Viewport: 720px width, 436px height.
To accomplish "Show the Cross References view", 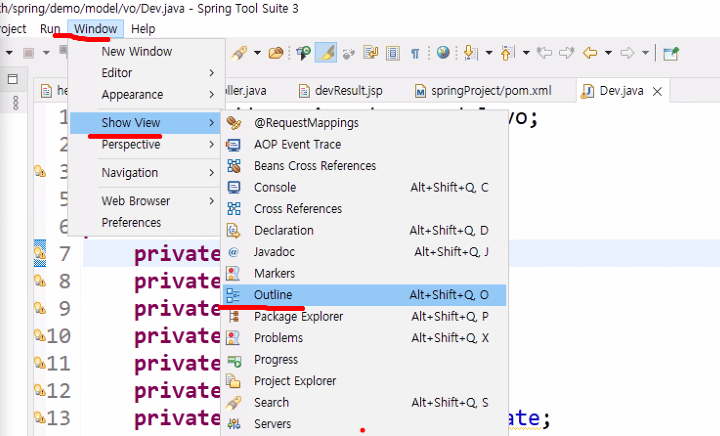I will [365, 209].
